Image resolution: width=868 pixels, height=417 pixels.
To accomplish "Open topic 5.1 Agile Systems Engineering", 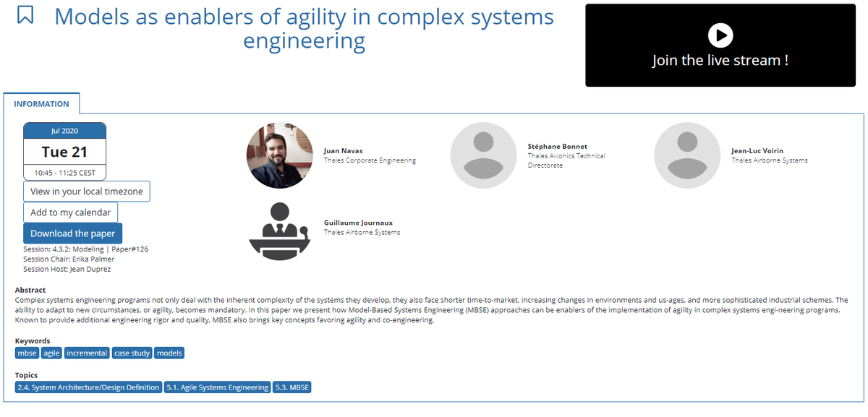I will click(217, 387).
